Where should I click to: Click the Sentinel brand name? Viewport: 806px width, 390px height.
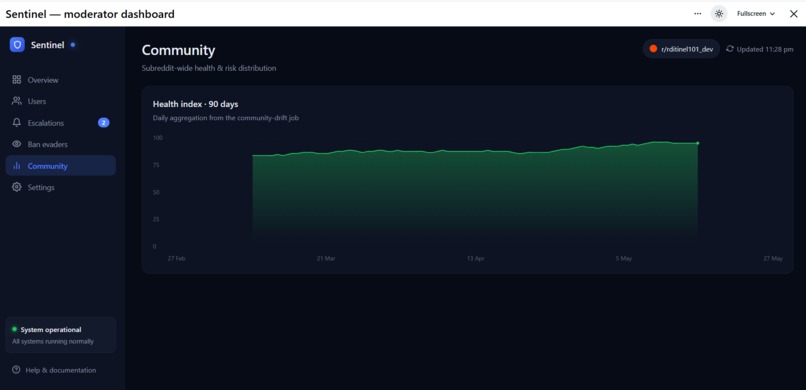click(x=47, y=45)
